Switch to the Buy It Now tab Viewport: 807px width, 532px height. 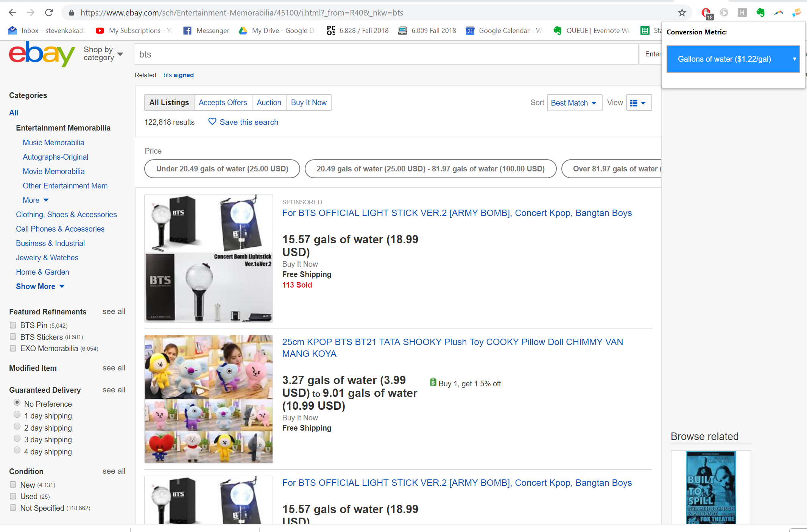[x=308, y=103]
